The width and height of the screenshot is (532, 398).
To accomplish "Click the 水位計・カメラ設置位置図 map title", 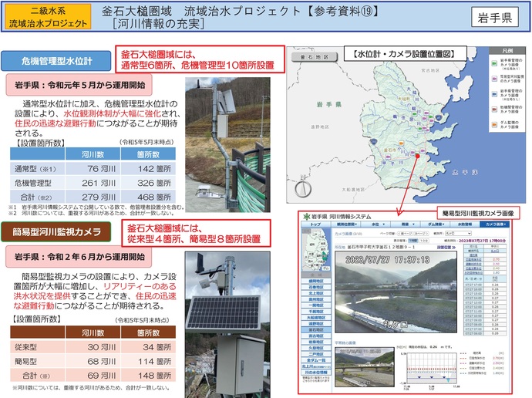I will coord(406,54).
